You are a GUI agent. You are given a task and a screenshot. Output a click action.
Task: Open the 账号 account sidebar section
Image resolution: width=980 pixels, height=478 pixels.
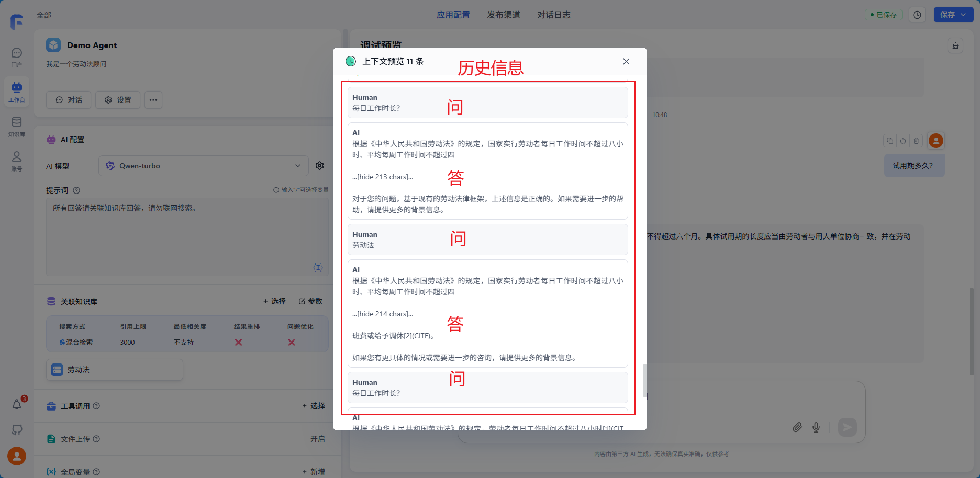[17, 161]
